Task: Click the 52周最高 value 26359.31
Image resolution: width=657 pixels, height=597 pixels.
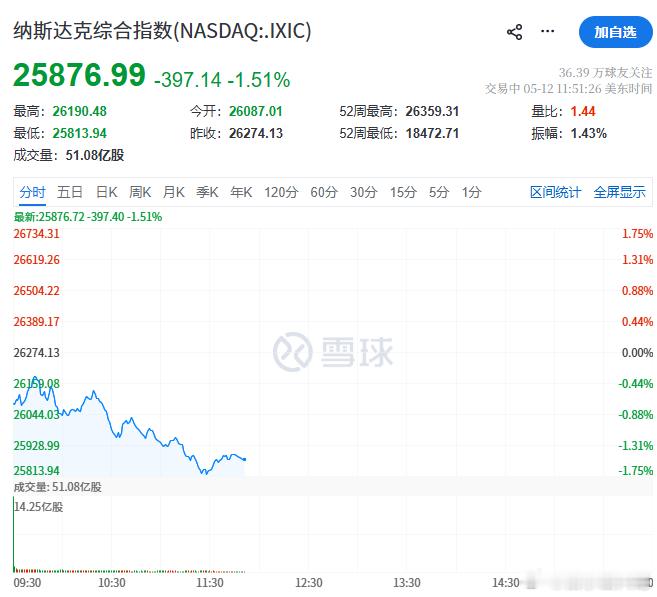Action: (432, 111)
